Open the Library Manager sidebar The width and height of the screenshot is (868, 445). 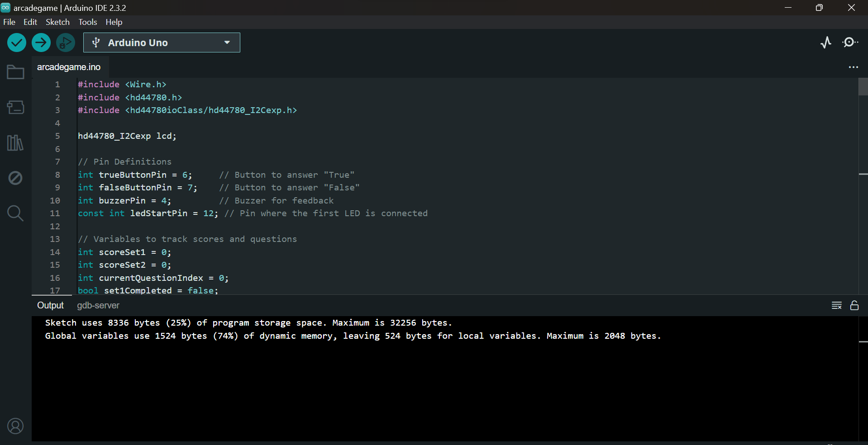coord(15,142)
